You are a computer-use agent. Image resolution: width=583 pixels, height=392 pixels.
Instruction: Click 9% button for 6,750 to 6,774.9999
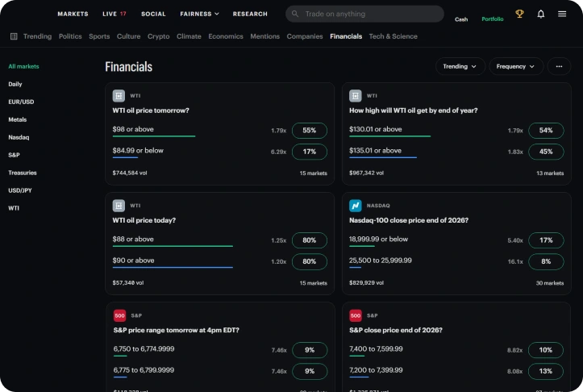pyautogui.click(x=310, y=350)
